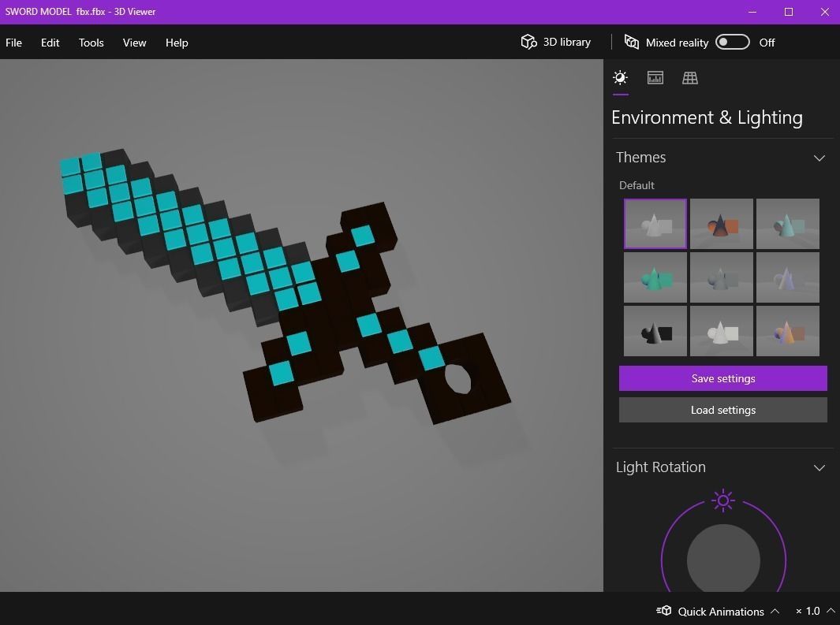This screenshot has height=625, width=840.
Task: Open the View menu
Action: tap(134, 43)
